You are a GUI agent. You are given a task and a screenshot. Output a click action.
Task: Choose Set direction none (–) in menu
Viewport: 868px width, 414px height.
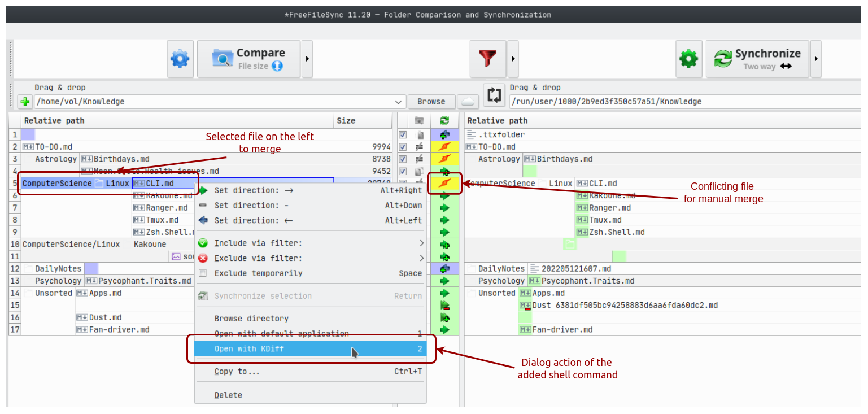click(x=311, y=206)
